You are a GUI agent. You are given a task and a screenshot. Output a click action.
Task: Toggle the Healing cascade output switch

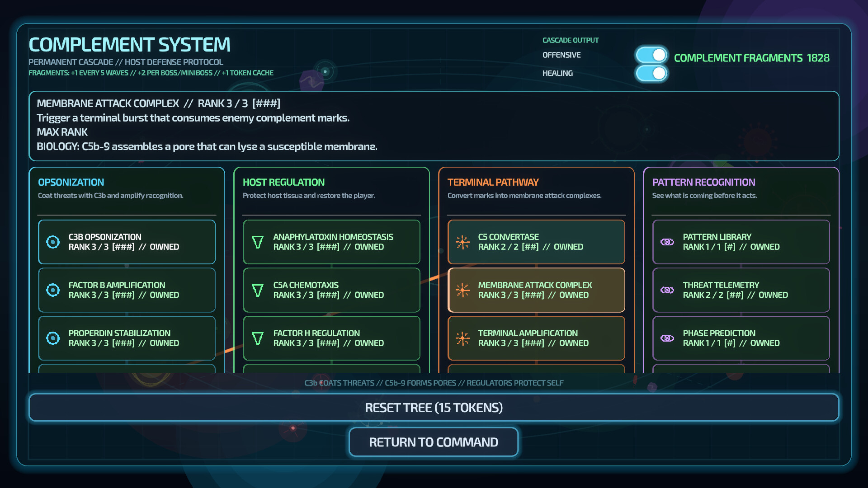tap(651, 73)
